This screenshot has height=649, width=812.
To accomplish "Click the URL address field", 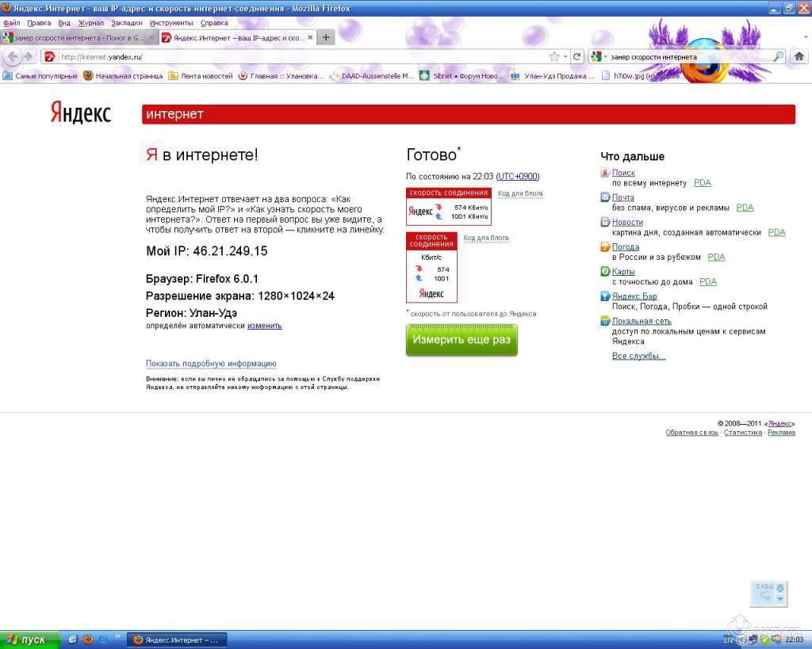I will [x=303, y=56].
